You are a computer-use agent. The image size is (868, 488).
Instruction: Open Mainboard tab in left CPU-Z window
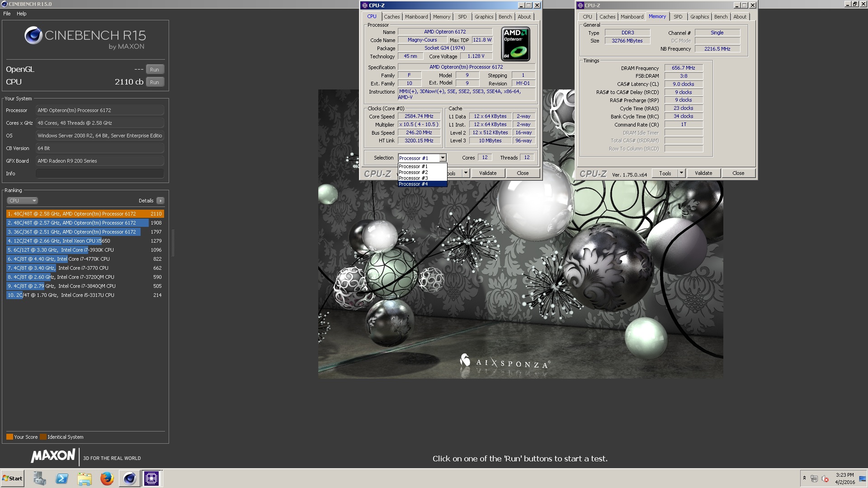(416, 17)
